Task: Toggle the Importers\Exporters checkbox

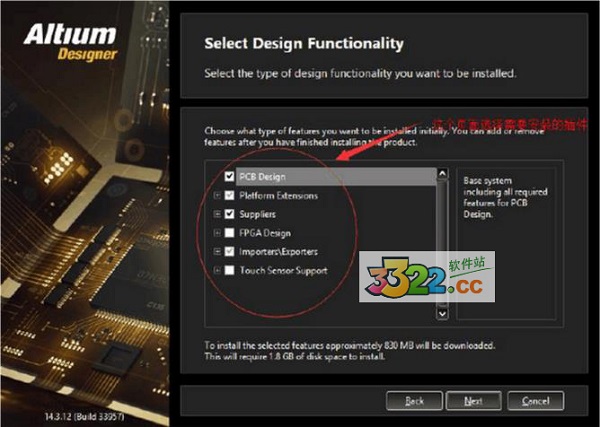Action: 229,251
